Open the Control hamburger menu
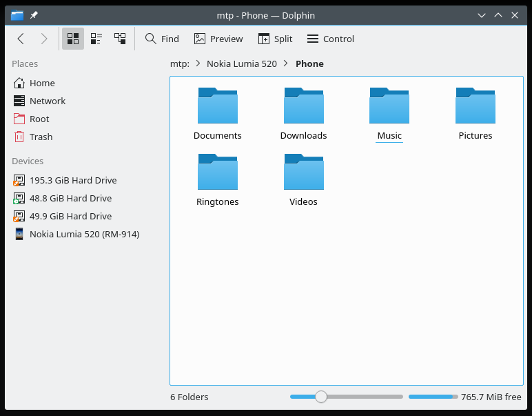 tap(331, 39)
